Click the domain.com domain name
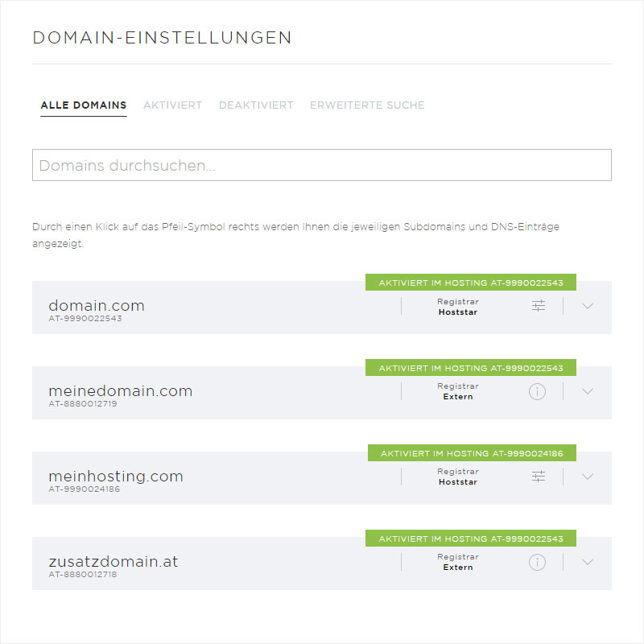The width and height of the screenshot is (644, 644). (x=97, y=306)
